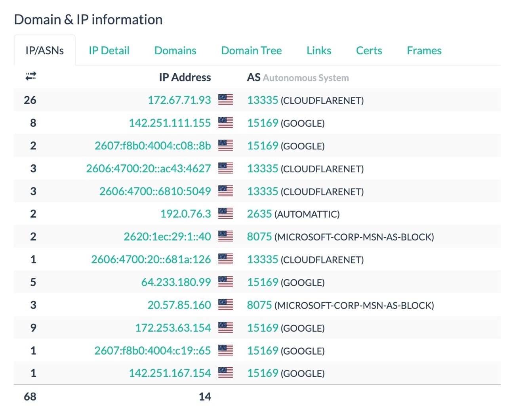Switch to the Links tab
The height and width of the screenshot is (420, 507).
pos(319,50)
